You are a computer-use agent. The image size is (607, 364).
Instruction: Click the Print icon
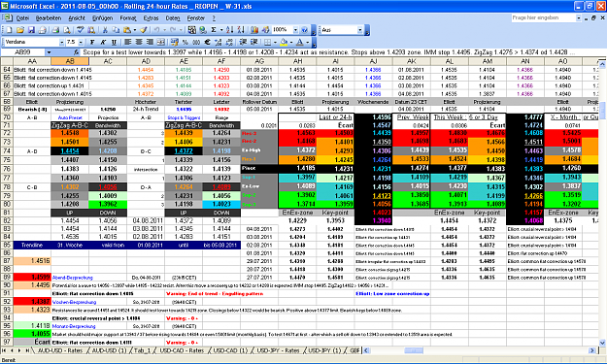pyautogui.click(x=55, y=30)
